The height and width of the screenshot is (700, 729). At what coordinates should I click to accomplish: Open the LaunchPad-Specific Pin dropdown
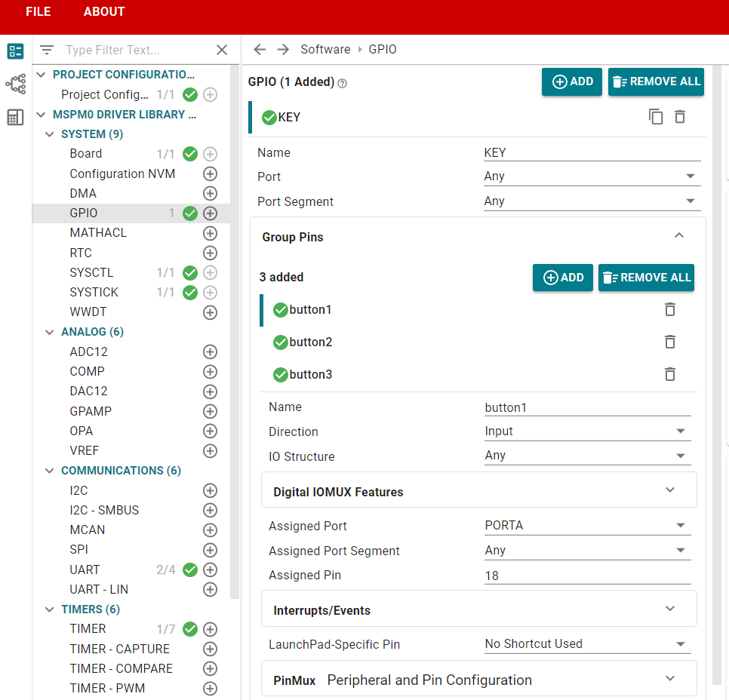tap(587, 644)
